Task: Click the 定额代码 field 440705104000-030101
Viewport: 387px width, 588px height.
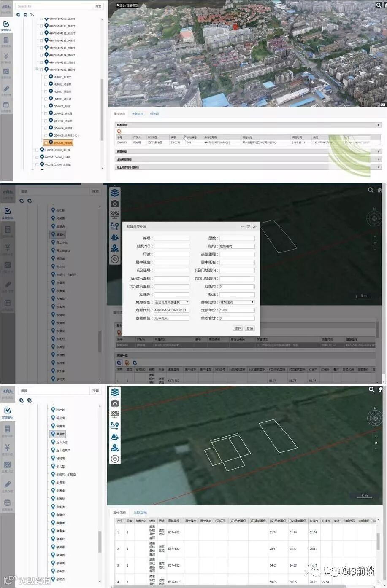Action: point(171,310)
